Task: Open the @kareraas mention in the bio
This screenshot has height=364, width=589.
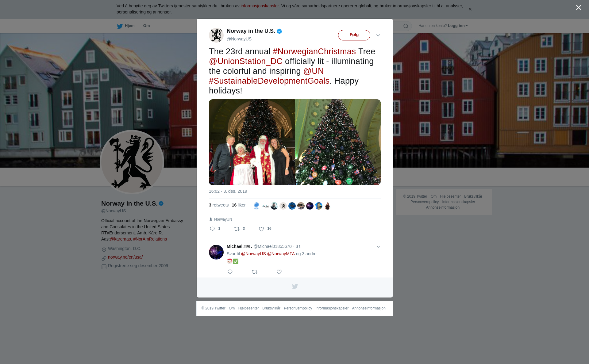Action: (120, 239)
